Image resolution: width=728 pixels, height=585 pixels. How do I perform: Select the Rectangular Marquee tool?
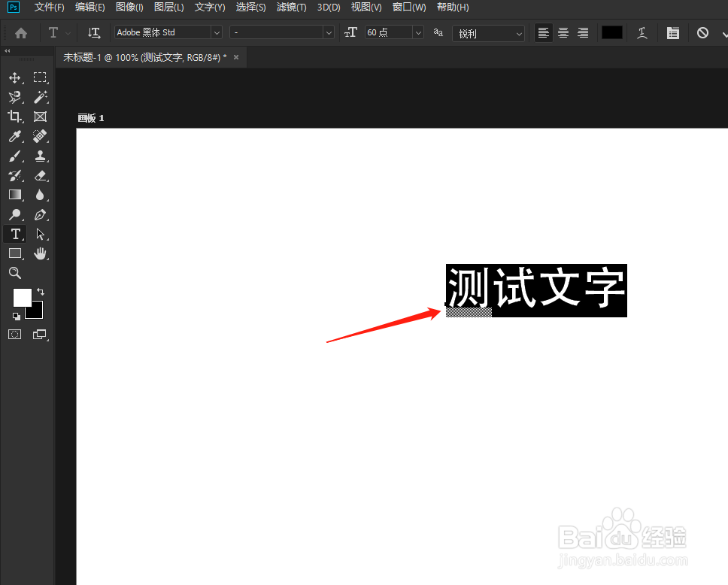click(x=40, y=77)
